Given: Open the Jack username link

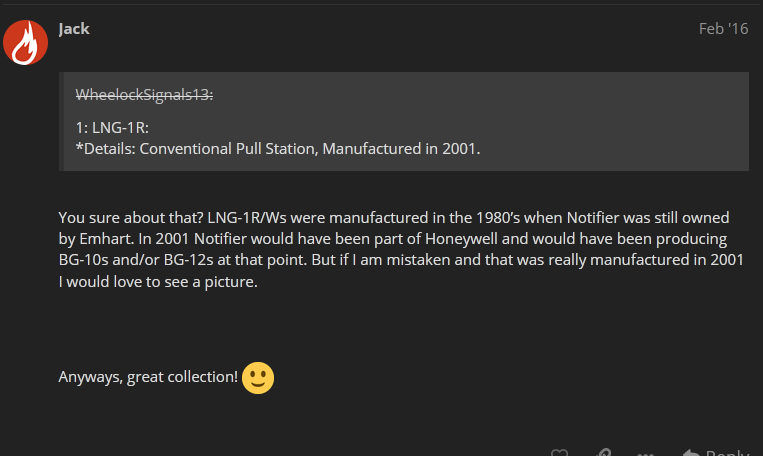Looking at the screenshot, I should point(74,29).
